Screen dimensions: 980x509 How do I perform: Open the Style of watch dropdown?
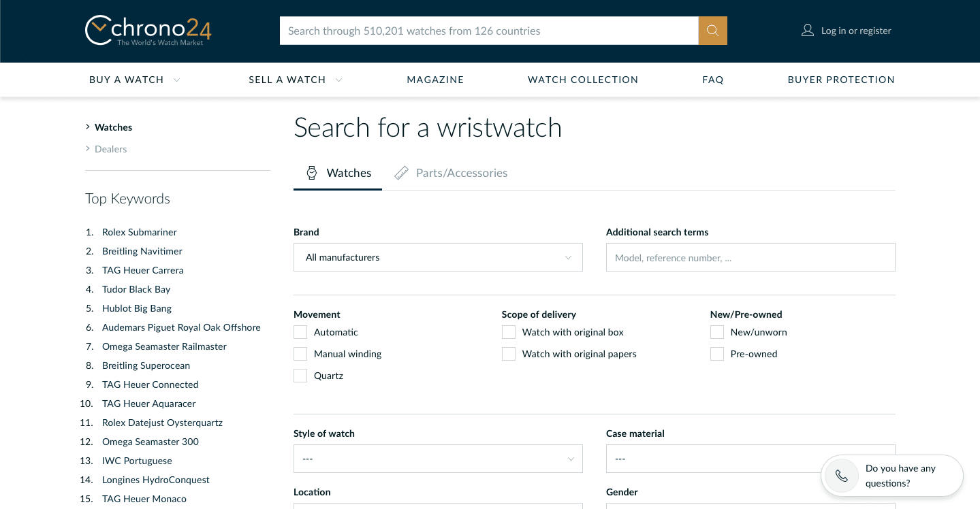(x=438, y=459)
